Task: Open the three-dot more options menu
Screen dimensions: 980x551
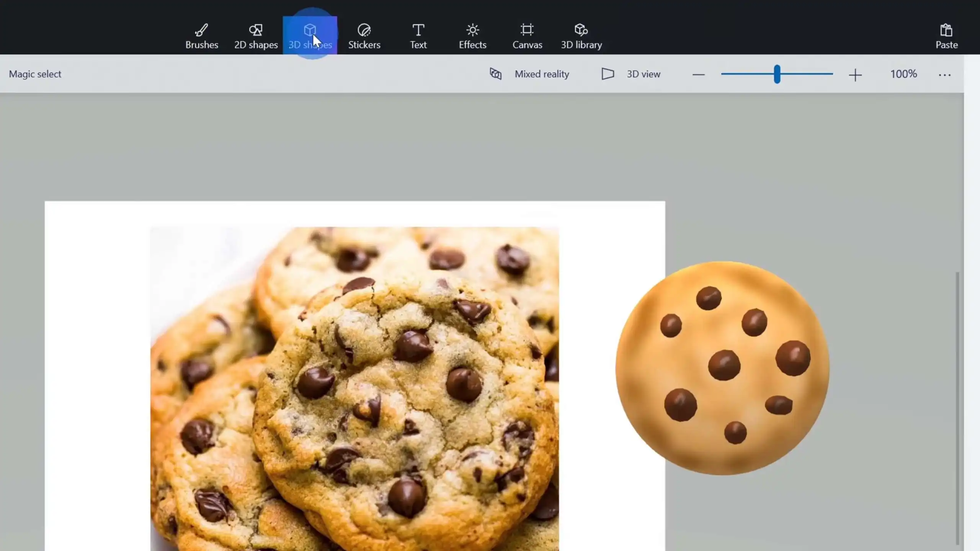Action: (944, 75)
